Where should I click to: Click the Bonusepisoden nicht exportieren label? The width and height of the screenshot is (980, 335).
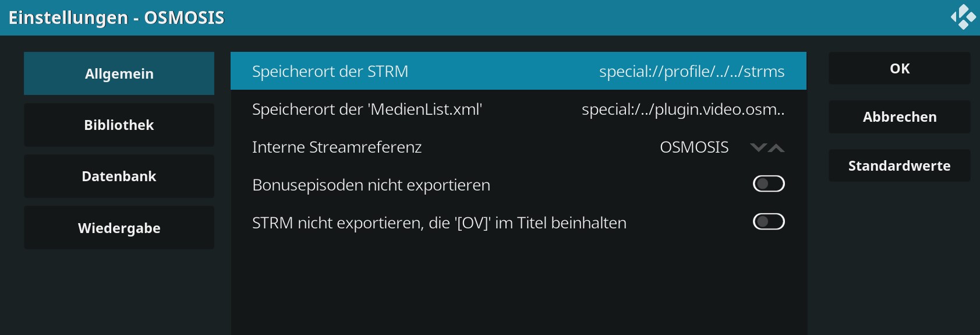click(371, 185)
